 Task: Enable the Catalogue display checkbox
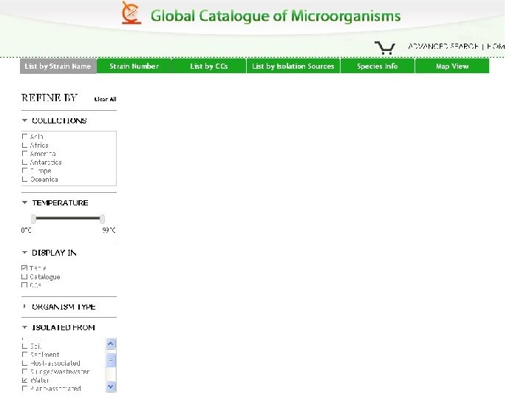(25, 277)
